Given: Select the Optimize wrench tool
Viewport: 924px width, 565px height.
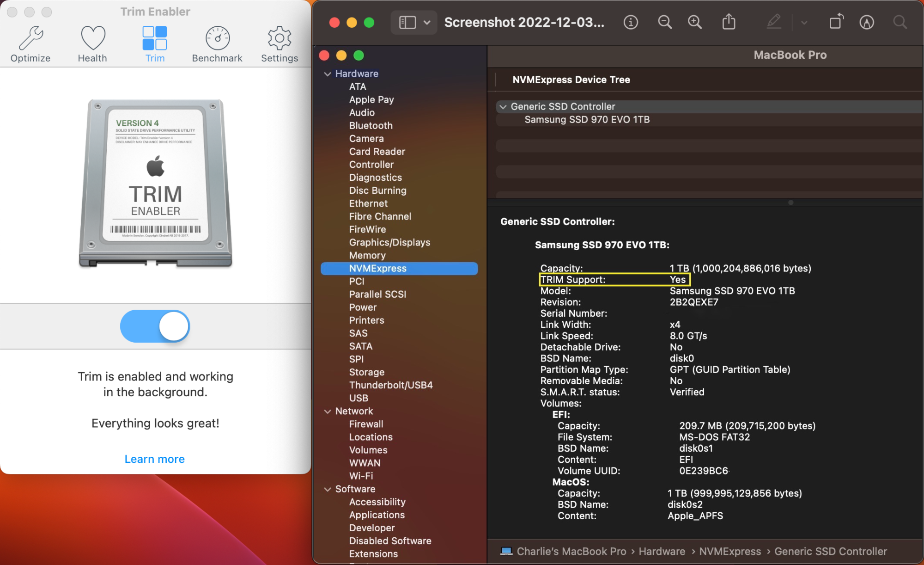Looking at the screenshot, I should pyautogui.click(x=30, y=43).
